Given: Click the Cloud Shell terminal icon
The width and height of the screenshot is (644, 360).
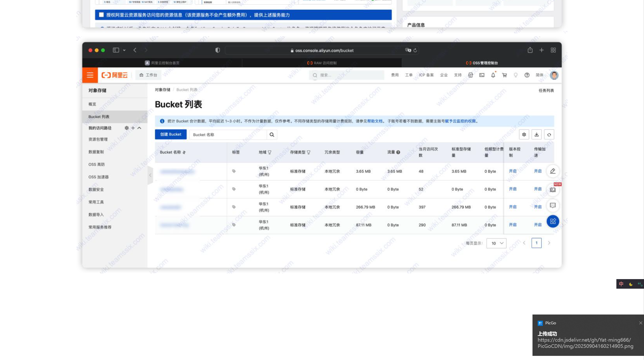Looking at the screenshot, I should pyautogui.click(x=482, y=75).
